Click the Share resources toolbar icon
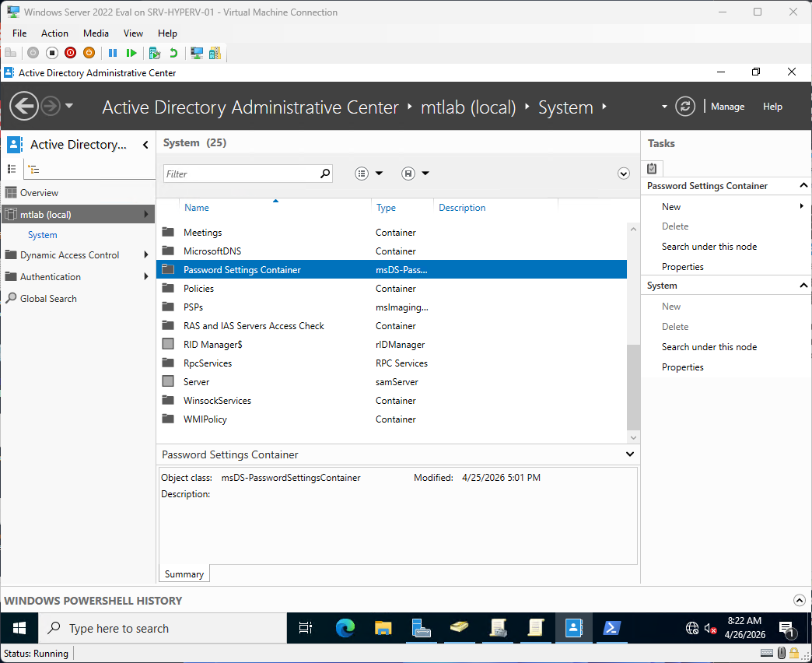This screenshot has height=663, width=812. 215,53
